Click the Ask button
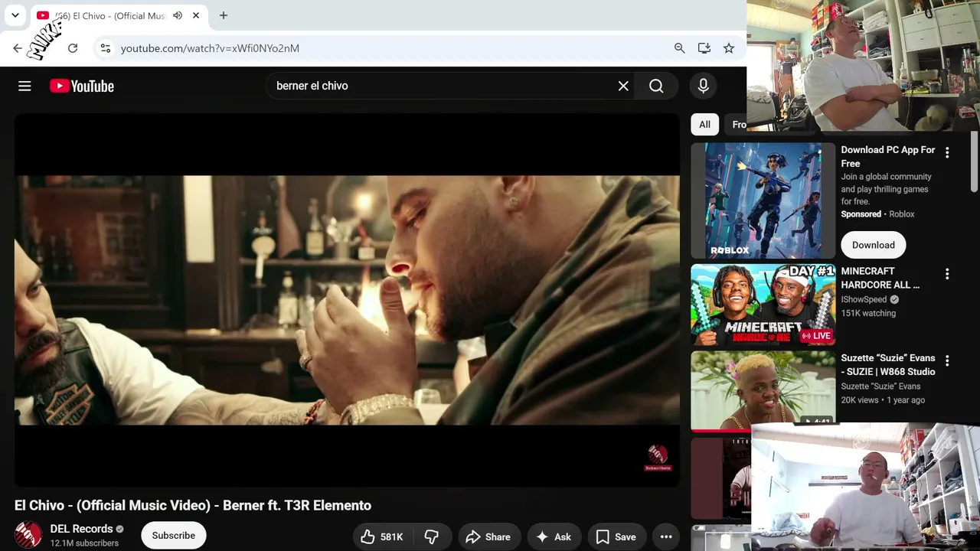This screenshot has height=551, width=980. (554, 536)
